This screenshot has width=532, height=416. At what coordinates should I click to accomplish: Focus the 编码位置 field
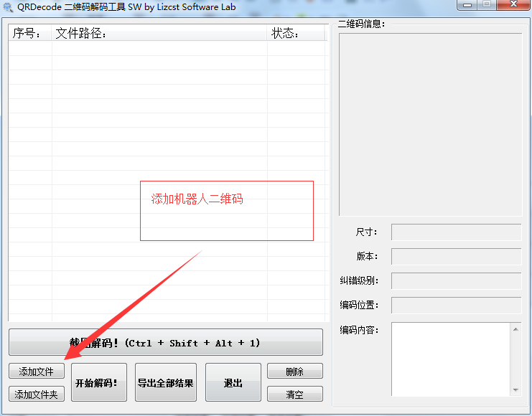coord(456,306)
